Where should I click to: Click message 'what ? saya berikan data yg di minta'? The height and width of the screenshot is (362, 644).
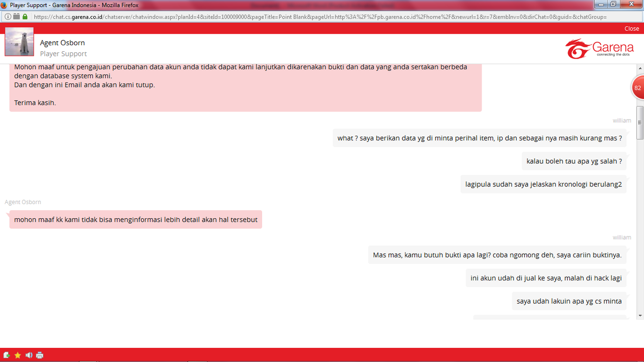pos(479,138)
